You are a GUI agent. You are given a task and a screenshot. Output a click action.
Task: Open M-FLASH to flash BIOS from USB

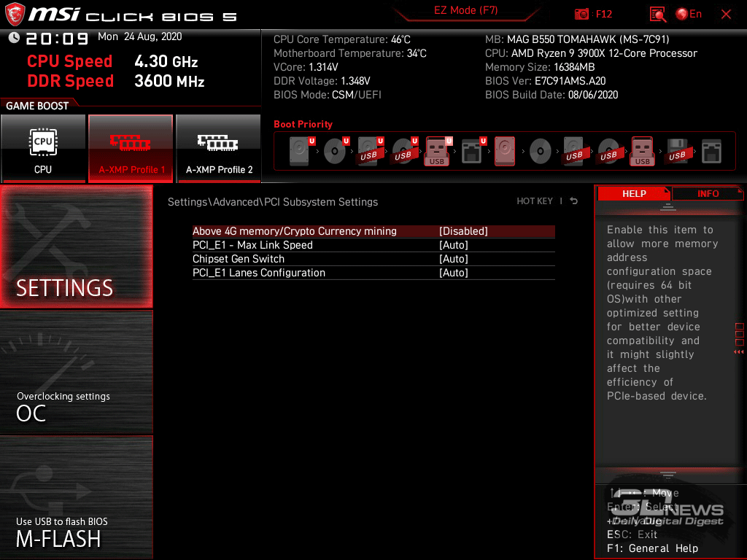tap(76, 497)
